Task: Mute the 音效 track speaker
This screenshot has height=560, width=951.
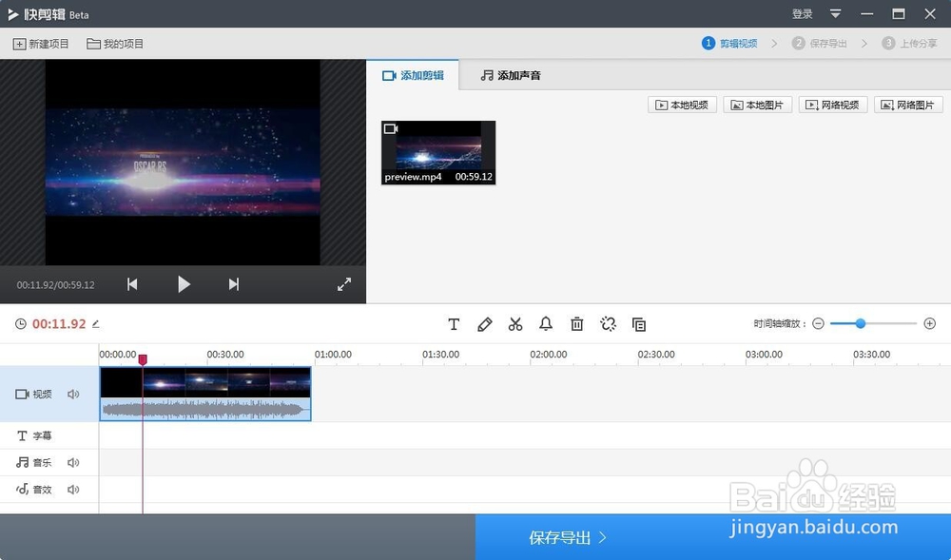Action: 73,489
